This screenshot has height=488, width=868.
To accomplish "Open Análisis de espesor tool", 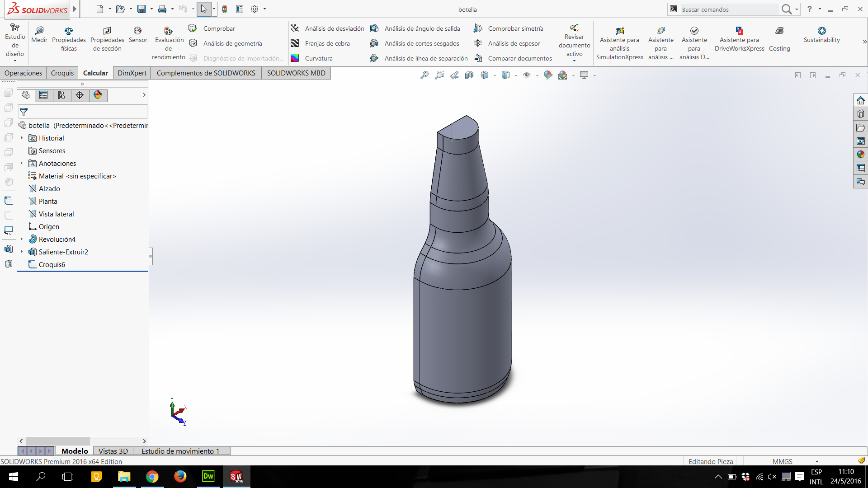I will tap(507, 43).
